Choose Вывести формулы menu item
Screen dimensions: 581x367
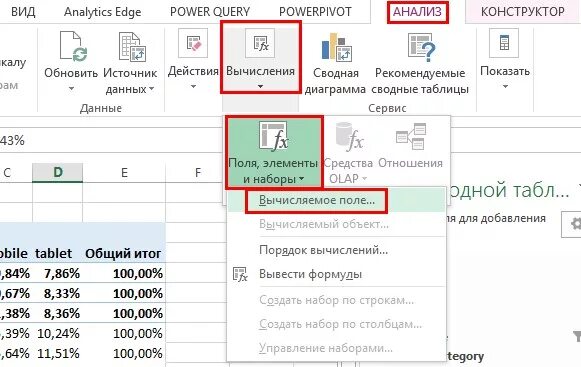tap(336, 274)
